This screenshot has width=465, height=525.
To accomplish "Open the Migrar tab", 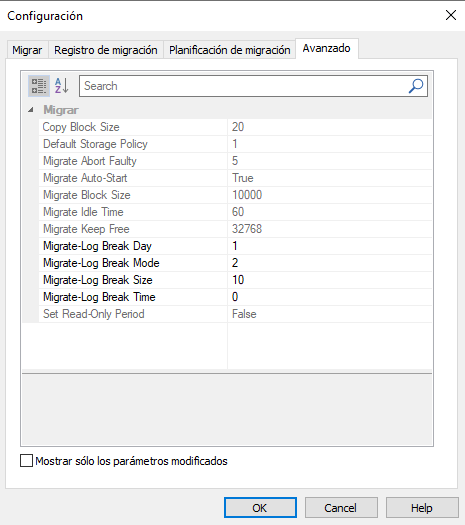I will (x=27, y=50).
